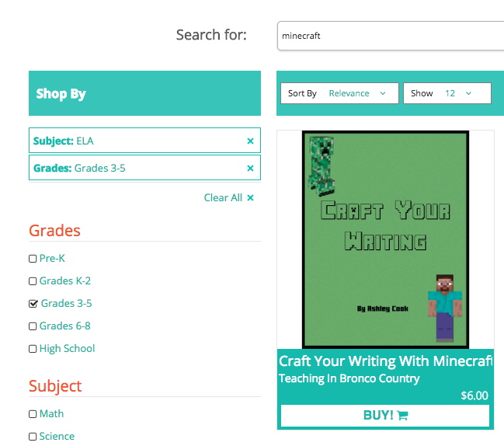The image size is (504, 446).
Task: Visit the Teaching In Bronco Country seller link
Action: pos(349,378)
